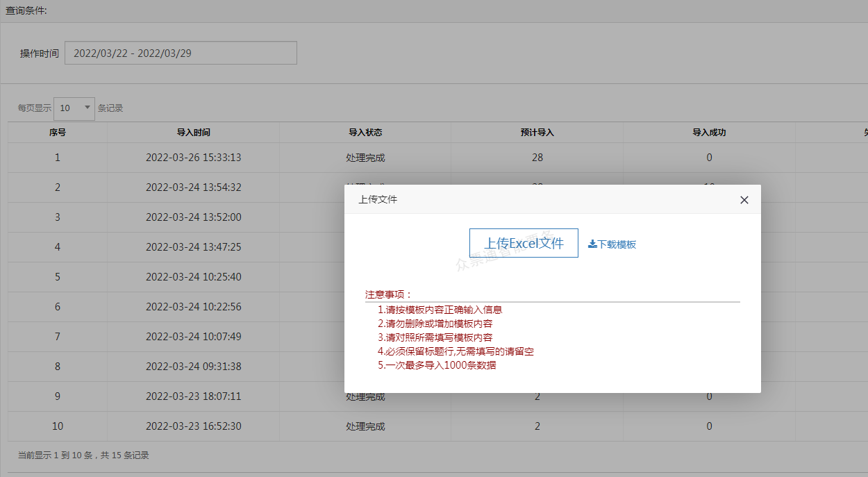Select import time 2022-03-24 13:47:25
The height and width of the screenshot is (477, 868).
(x=194, y=247)
